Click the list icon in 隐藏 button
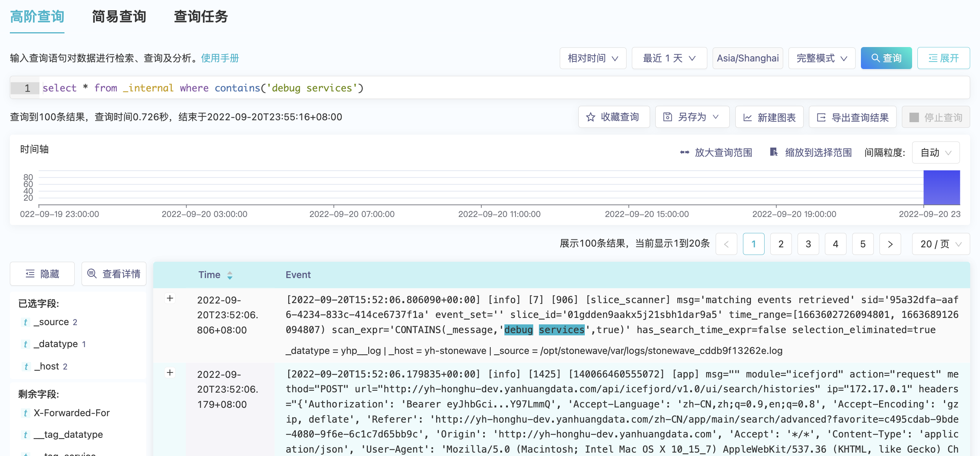 coord(30,274)
